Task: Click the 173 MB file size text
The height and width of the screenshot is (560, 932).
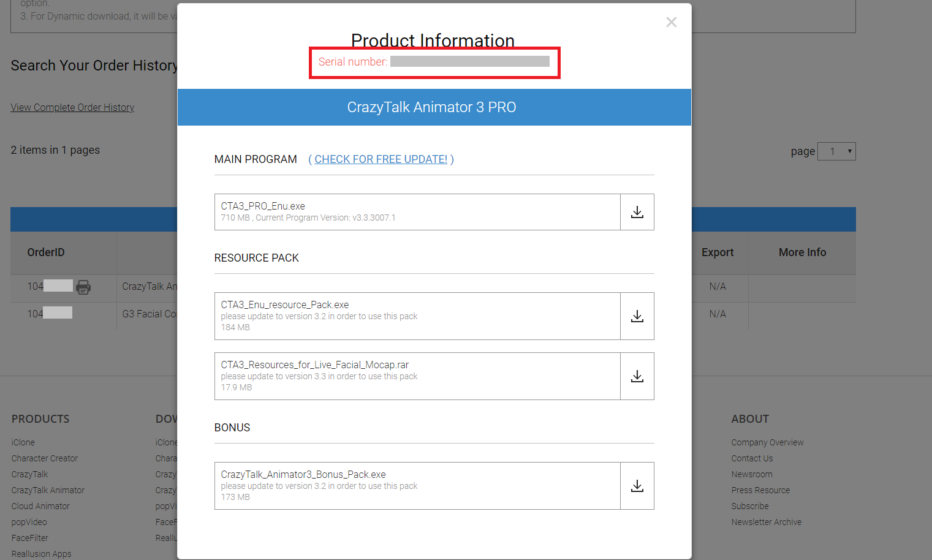Action: click(235, 497)
